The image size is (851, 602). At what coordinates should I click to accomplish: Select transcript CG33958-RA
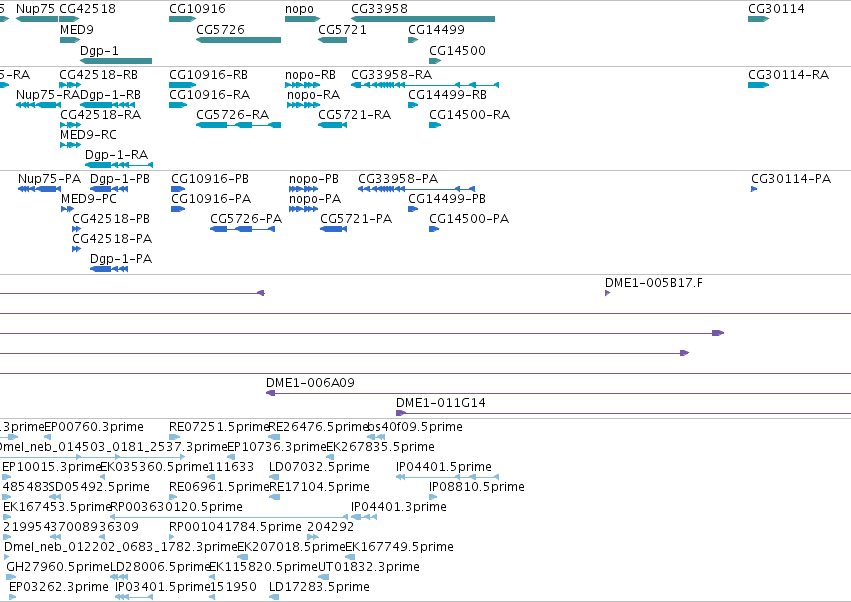(x=392, y=74)
